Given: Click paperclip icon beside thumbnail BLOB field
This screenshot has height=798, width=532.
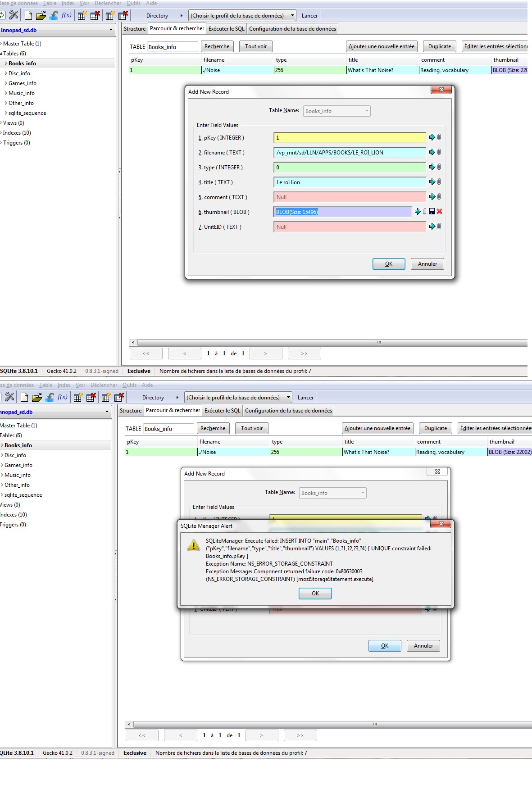Looking at the screenshot, I should [x=424, y=212].
